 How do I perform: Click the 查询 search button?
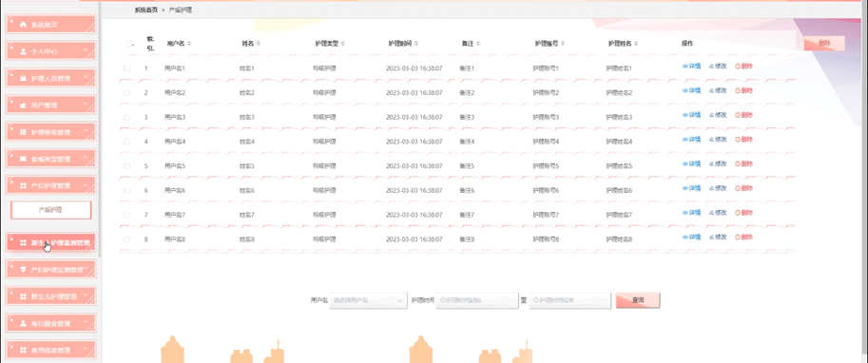[638, 300]
